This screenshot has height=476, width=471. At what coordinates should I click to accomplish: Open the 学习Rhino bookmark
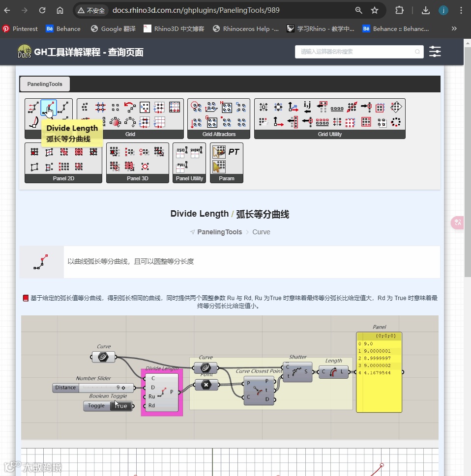pyautogui.click(x=321, y=28)
